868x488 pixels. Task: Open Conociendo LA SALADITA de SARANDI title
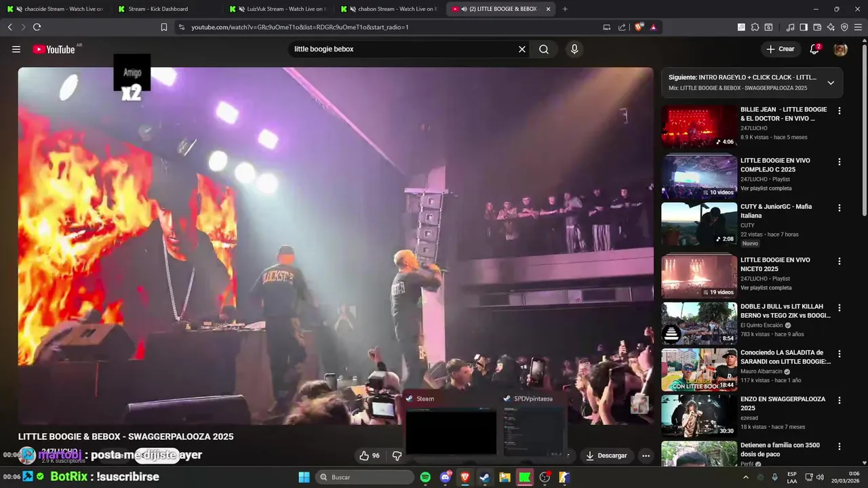tap(785, 357)
